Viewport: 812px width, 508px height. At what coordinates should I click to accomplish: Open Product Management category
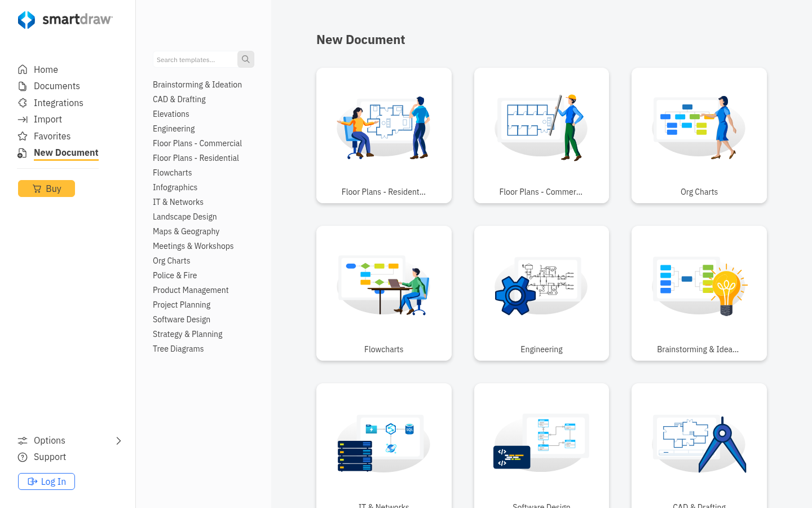click(191, 290)
